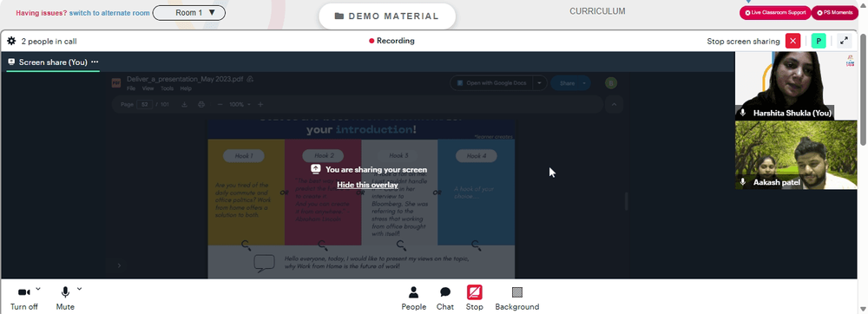Zoom out with the minus icon
Screen dimensions: 868x314
220,104
